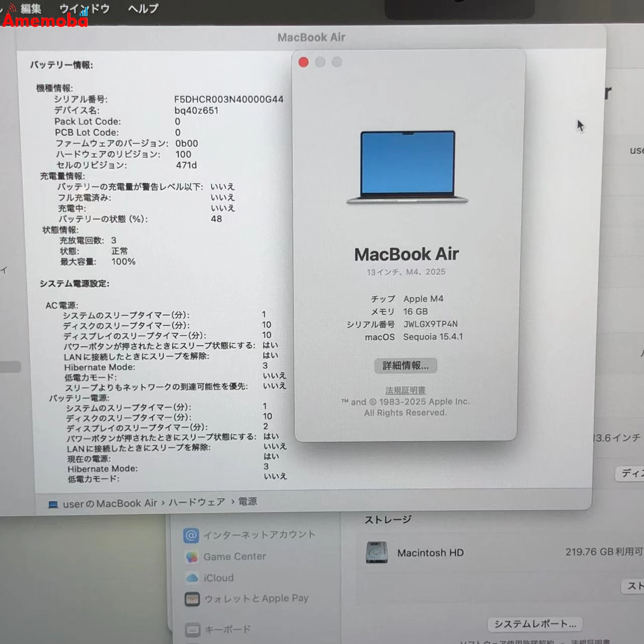Open the ウインドウ menu
644x644 pixels.
(x=84, y=8)
